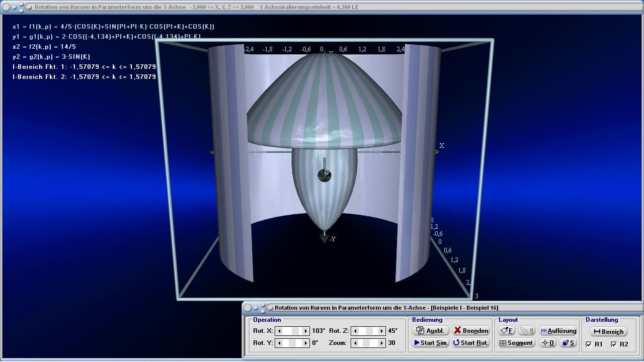644x362 pixels.
Task: Open the F color fill layout button
Action: point(507,330)
